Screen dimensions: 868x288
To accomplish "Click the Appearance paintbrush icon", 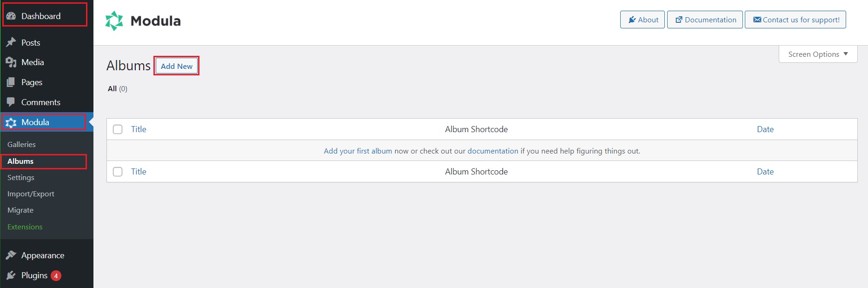I will (x=11, y=255).
